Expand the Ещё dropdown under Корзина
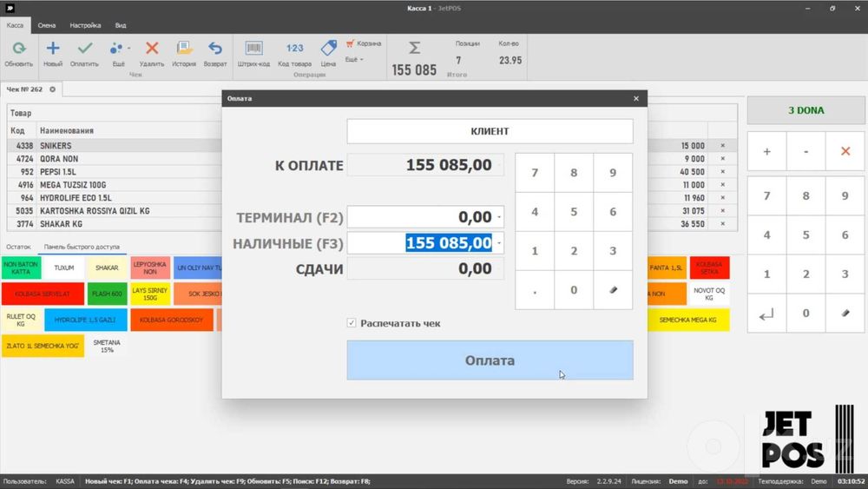The height and width of the screenshot is (489, 868). [x=354, y=59]
